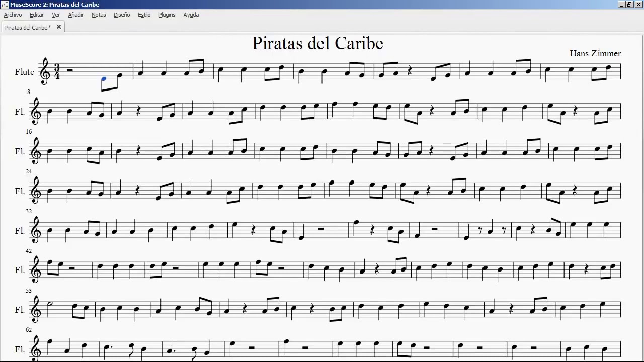Click measure number 8 label
Screen dimensions: 644x362
click(x=29, y=92)
